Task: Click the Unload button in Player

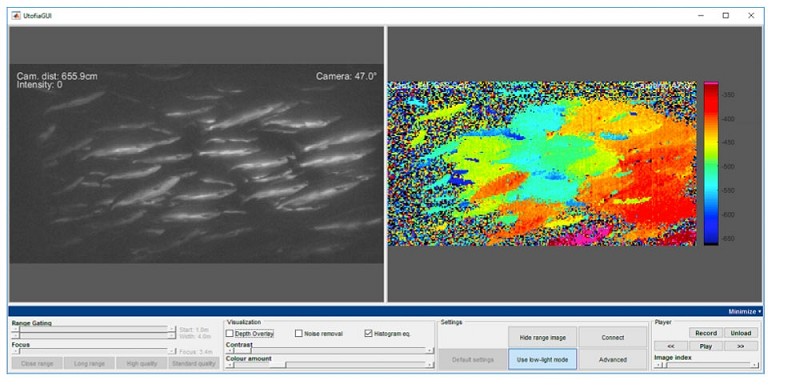Action: click(741, 333)
